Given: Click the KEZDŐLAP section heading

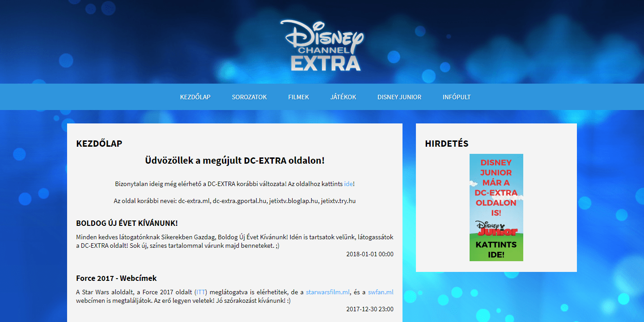Looking at the screenshot, I should 99,144.
